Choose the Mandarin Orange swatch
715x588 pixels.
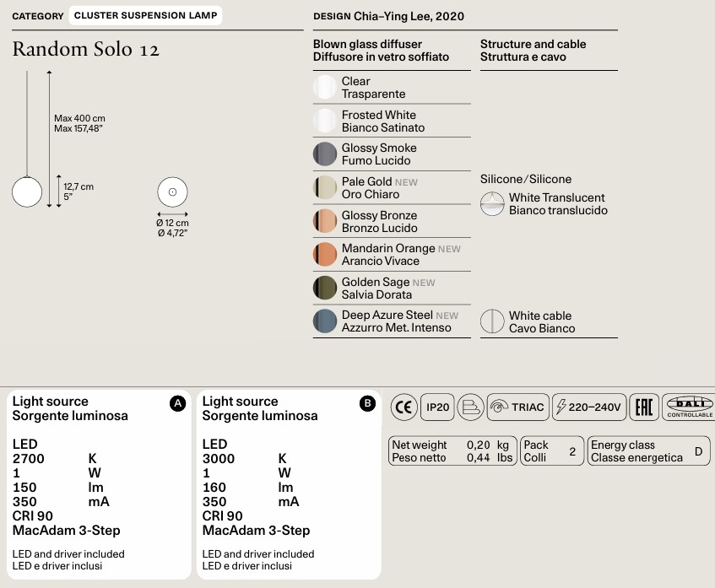point(325,254)
